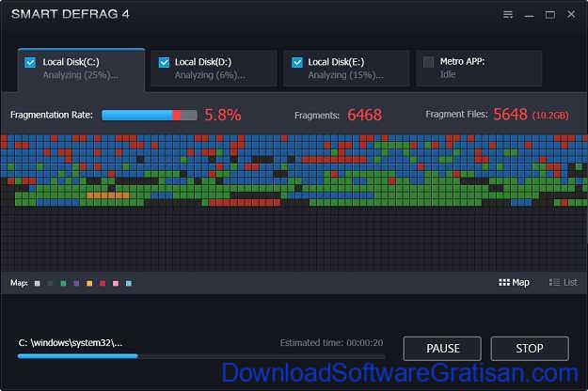Screen dimensions: 588x391
Task: Click the STOP button
Action: pyautogui.click(x=530, y=349)
